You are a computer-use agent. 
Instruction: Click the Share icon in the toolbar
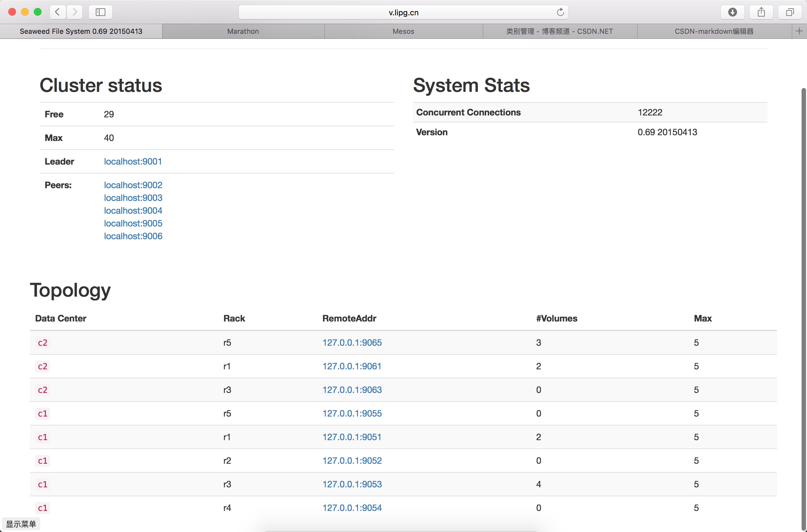[x=761, y=12]
